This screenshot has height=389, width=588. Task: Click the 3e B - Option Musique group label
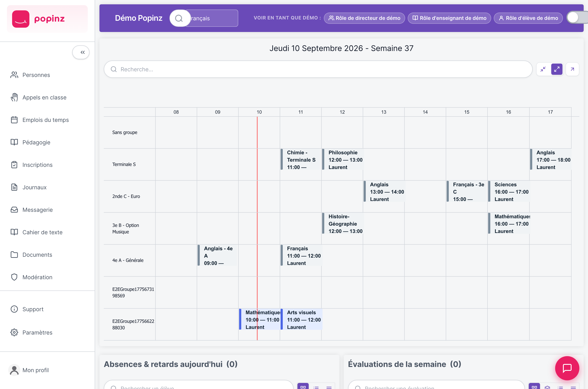pos(126,228)
